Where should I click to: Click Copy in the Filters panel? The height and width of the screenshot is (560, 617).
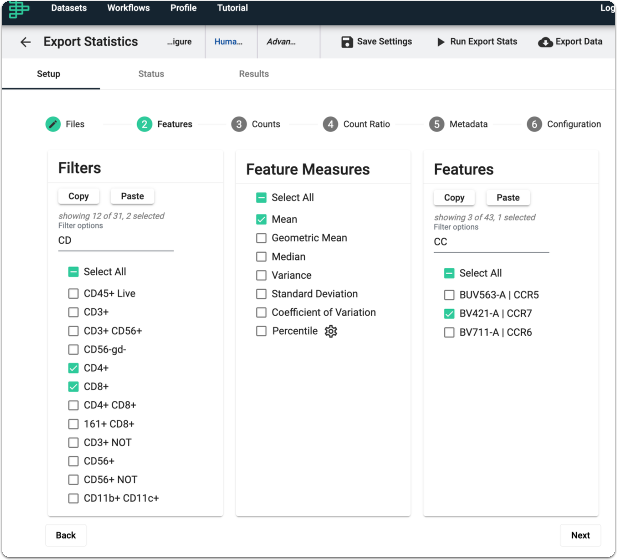point(79,196)
